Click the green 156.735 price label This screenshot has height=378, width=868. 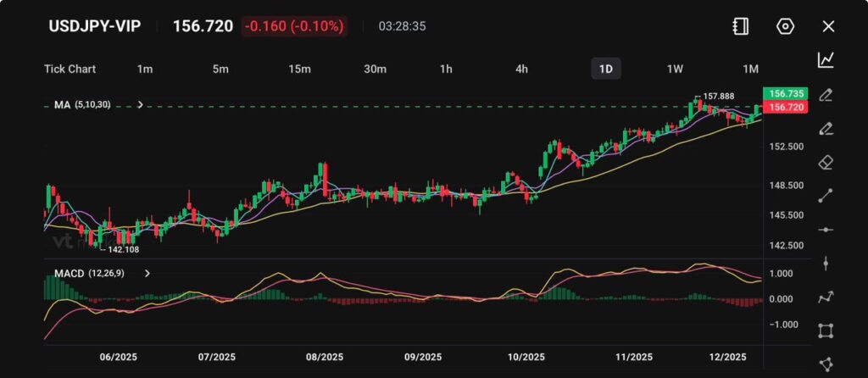[784, 93]
